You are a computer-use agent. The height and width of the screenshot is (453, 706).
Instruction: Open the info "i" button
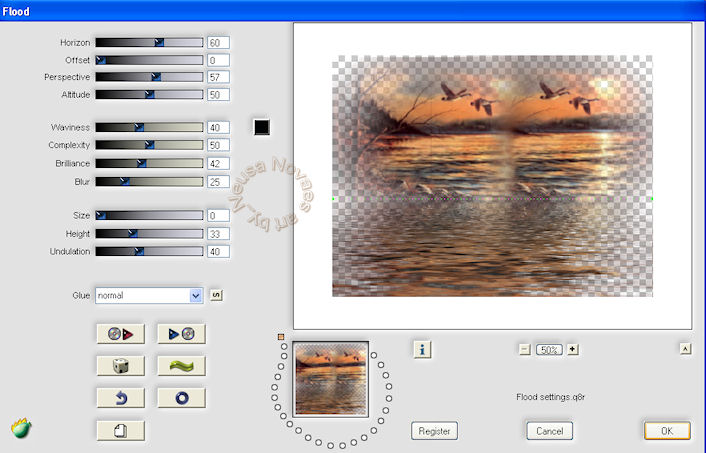tap(422, 349)
